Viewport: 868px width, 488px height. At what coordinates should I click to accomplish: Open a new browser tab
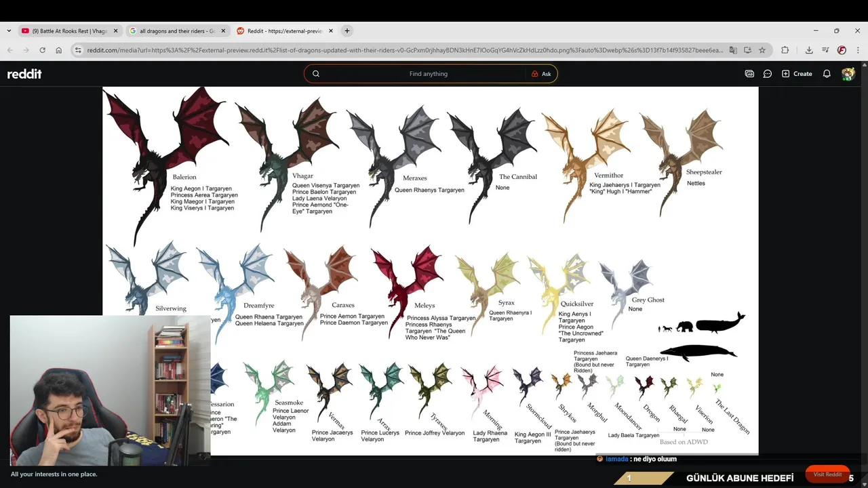click(x=347, y=30)
